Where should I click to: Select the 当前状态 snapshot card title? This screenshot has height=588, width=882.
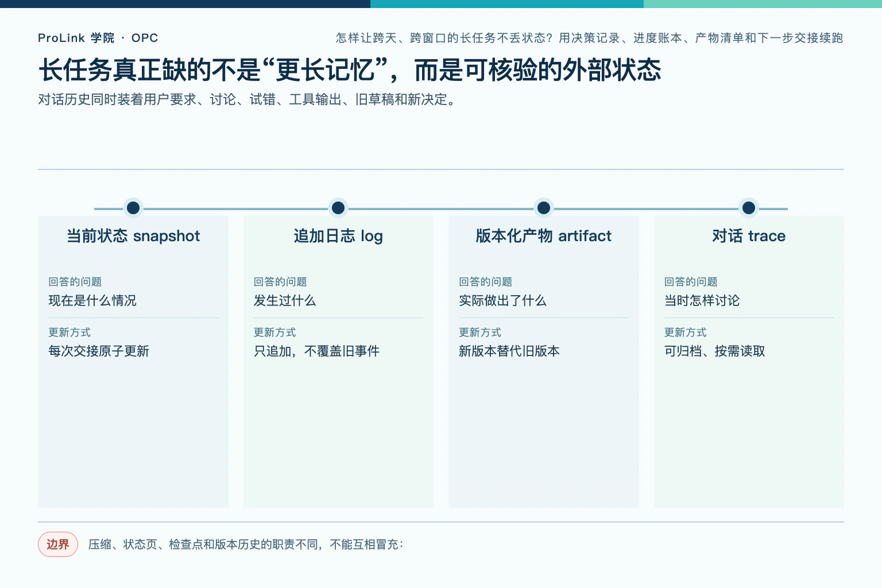133,236
